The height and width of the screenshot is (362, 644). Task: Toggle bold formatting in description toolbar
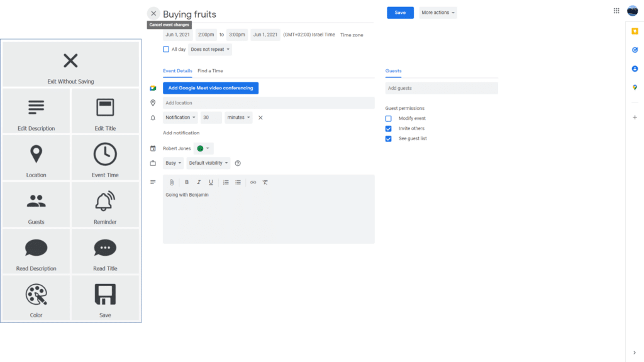(x=186, y=182)
